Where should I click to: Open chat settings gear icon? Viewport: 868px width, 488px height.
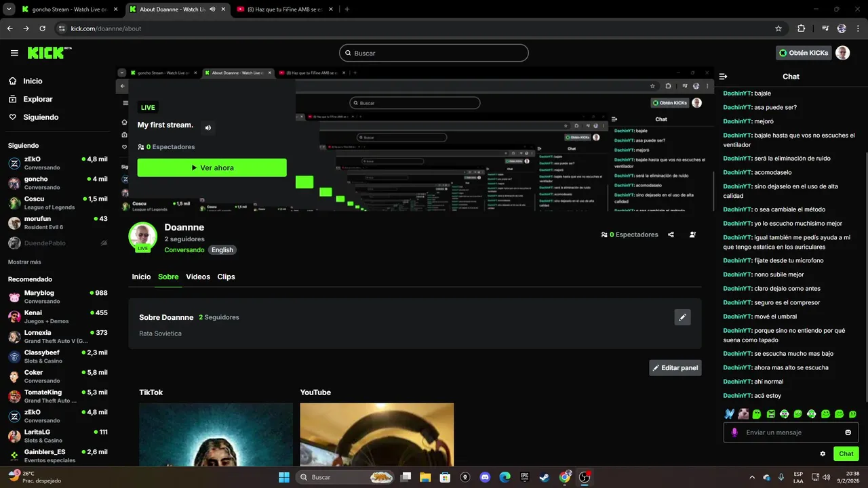coord(823,454)
